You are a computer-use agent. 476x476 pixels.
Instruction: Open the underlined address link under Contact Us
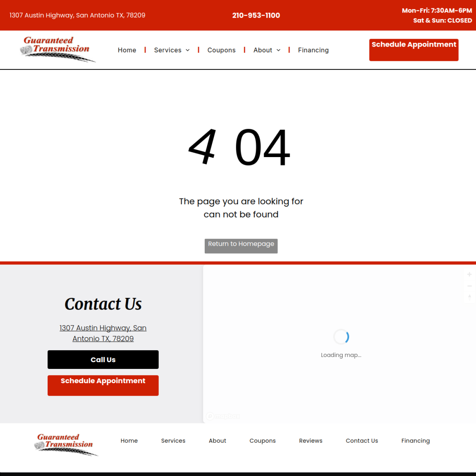[103, 333]
